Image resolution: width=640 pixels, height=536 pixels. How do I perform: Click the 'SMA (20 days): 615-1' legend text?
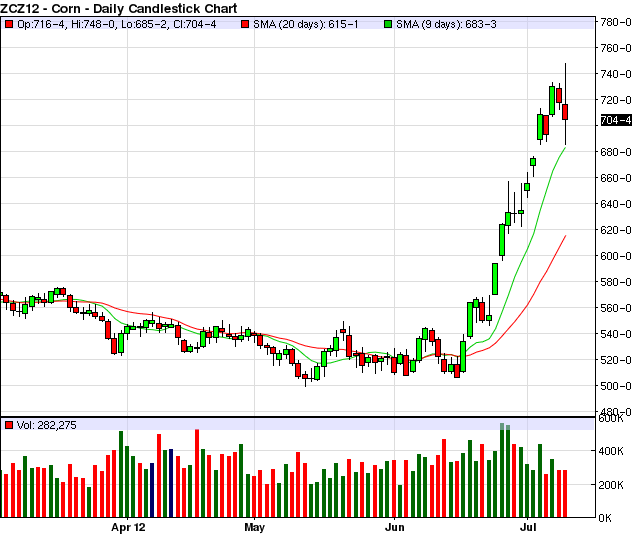pyautogui.click(x=306, y=24)
